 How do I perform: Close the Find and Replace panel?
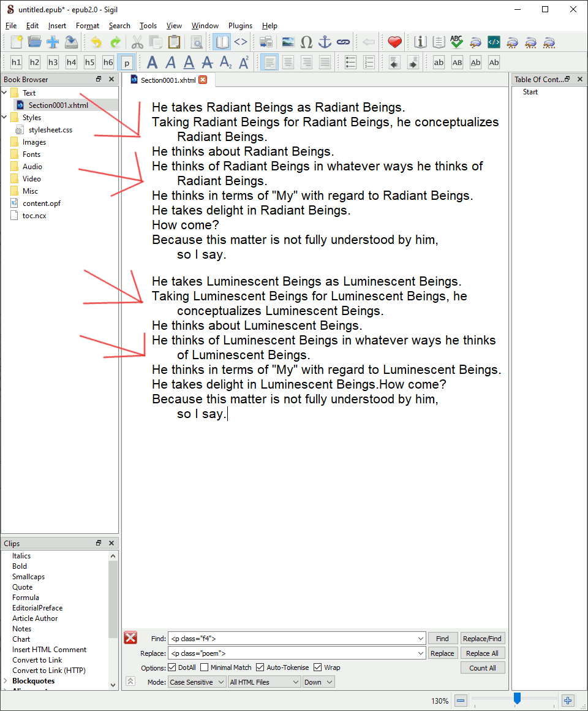[130, 638]
